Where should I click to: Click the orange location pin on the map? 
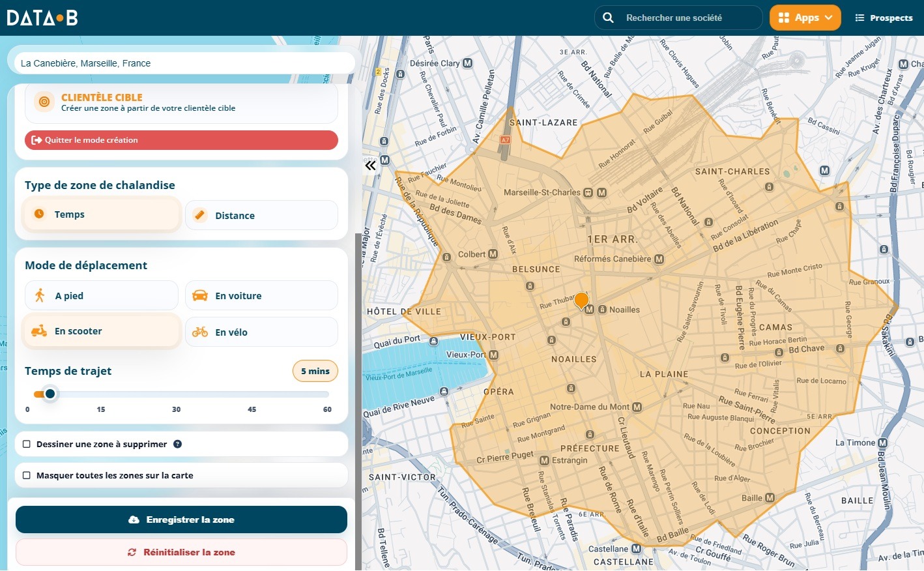point(581,300)
